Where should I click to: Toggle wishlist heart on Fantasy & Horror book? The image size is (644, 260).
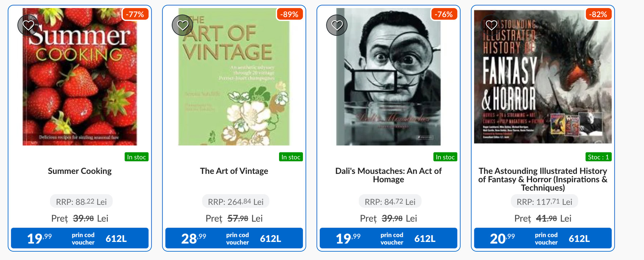pyautogui.click(x=491, y=25)
